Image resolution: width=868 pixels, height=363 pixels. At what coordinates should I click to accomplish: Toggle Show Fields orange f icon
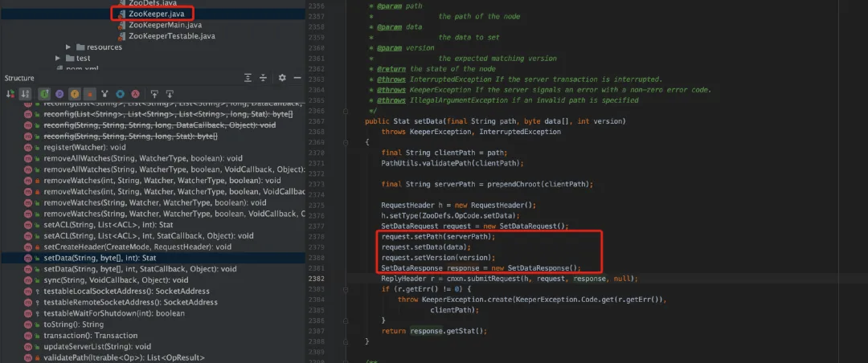click(x=74, y=94)
